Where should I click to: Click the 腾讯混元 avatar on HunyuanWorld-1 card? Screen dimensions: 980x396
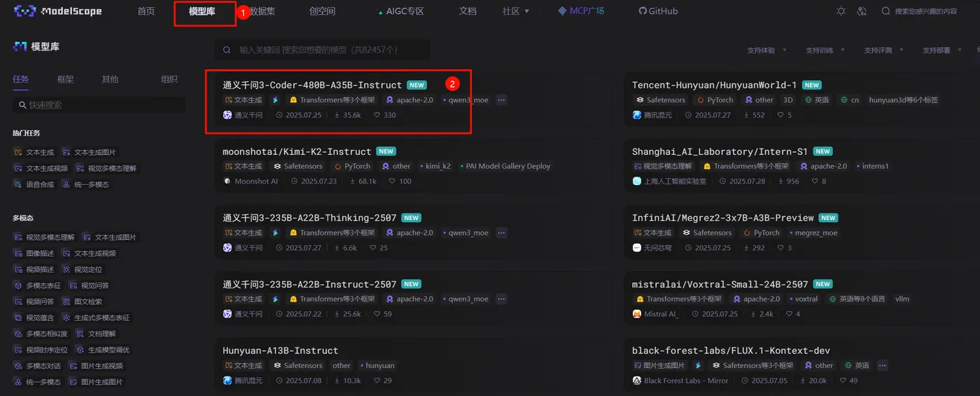point(637,115)
